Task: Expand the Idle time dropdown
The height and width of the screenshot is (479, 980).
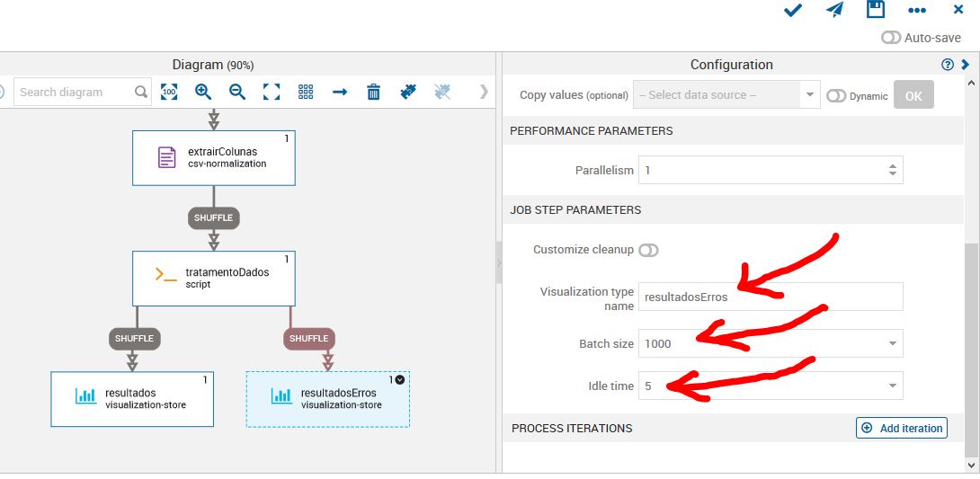Action: [x=892, y=386]
